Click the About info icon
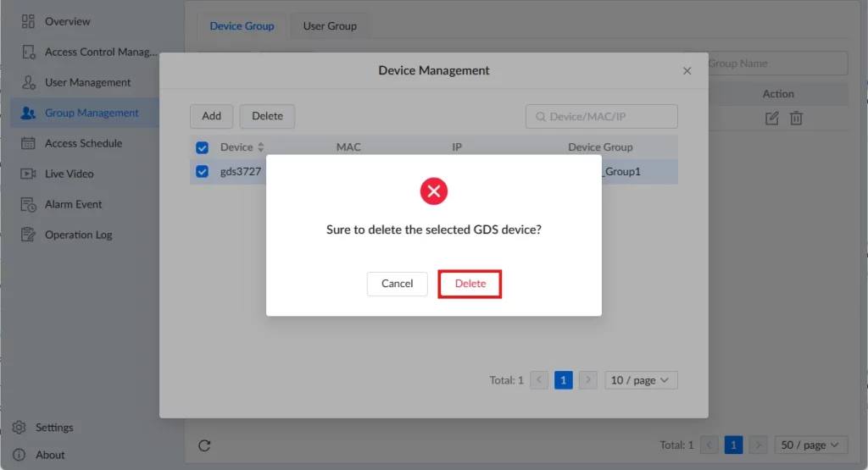 coord(19,455)
